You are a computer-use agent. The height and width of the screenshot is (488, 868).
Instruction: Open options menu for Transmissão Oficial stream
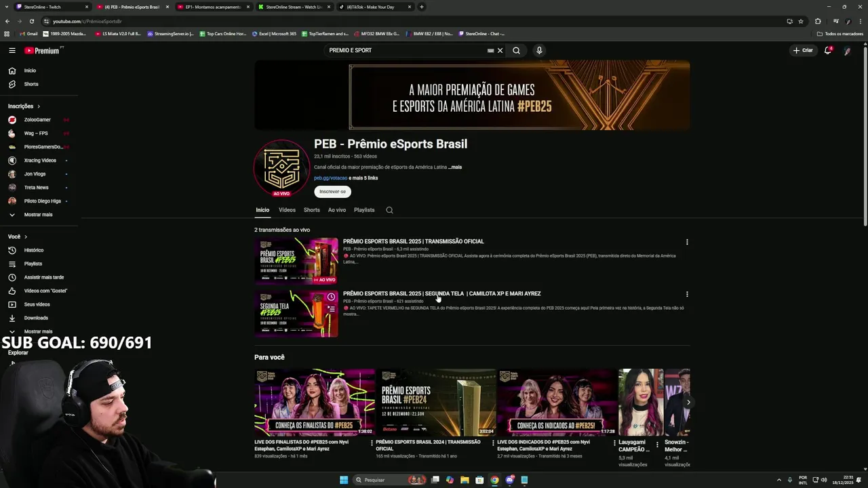click(687, 242)
